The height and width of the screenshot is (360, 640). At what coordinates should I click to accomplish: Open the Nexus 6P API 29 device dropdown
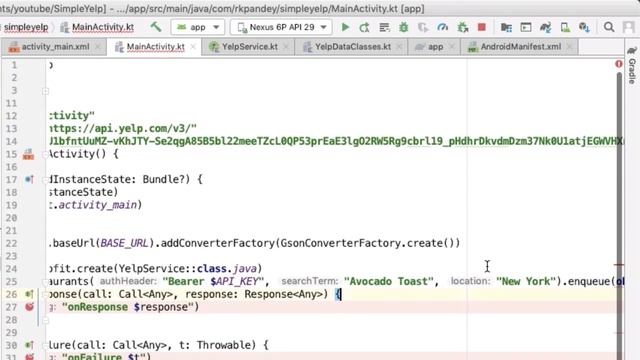click(281, 27)
